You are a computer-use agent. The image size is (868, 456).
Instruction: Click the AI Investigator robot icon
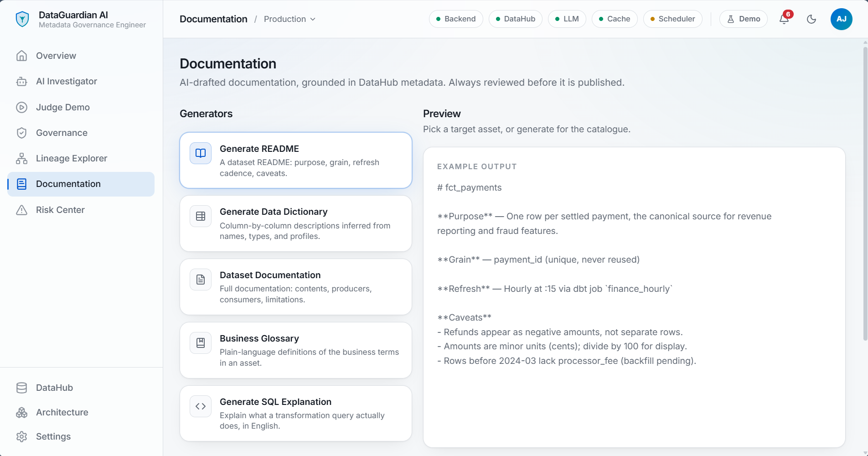pyautogui.click(x=21, y=82)
